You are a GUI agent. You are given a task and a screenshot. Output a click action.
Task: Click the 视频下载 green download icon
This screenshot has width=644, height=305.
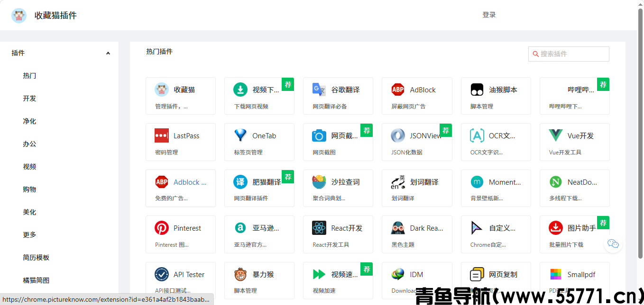pos(240,90)
